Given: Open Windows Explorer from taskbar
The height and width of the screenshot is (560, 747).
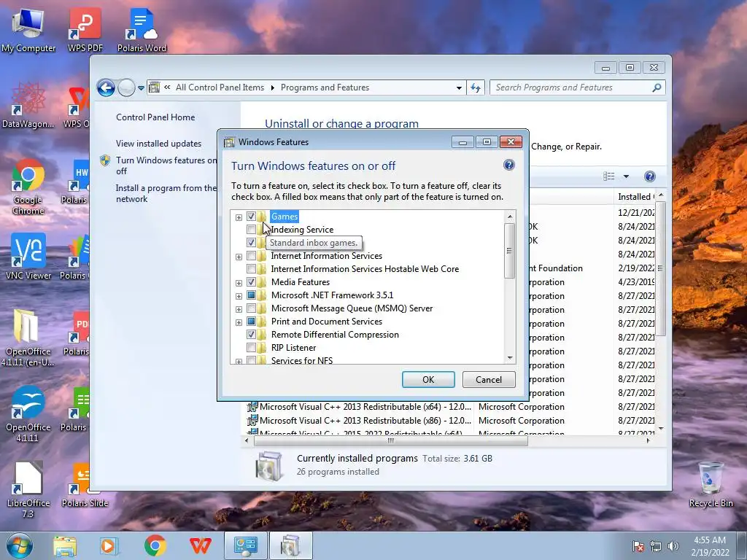Looking at the screenshot, I should [65, 545].
